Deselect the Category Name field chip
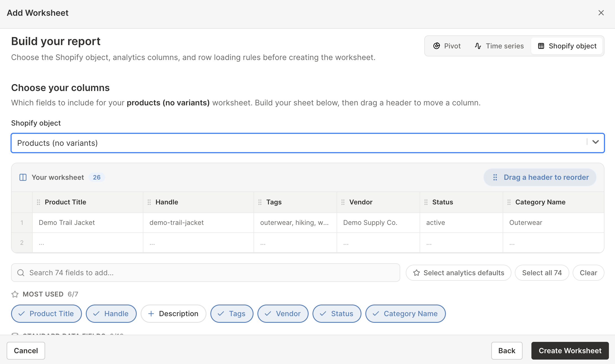The height and width of the screenshot is (364, 615). click(405, 314)
